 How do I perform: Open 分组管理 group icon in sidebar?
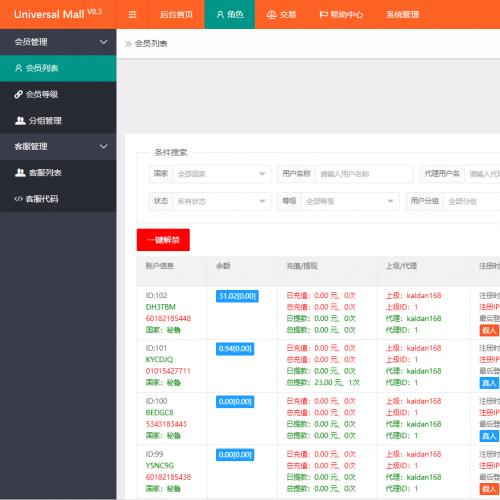[x=20, y=120]
